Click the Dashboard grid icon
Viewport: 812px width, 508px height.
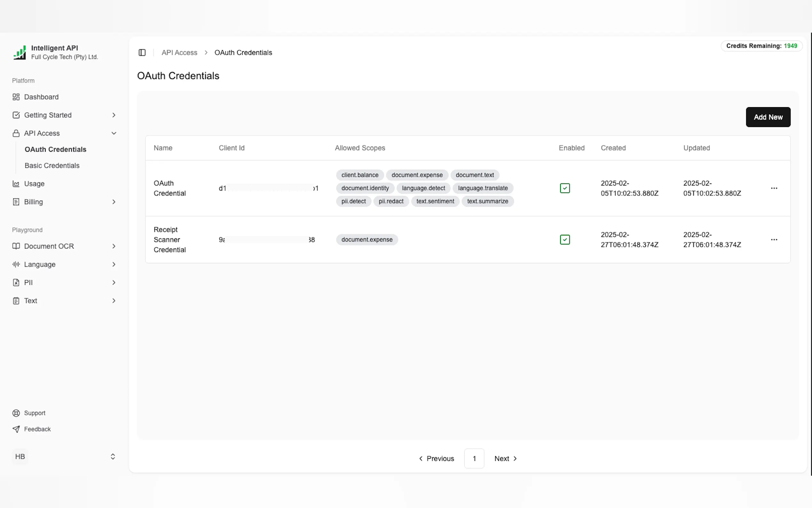(16, 97)
